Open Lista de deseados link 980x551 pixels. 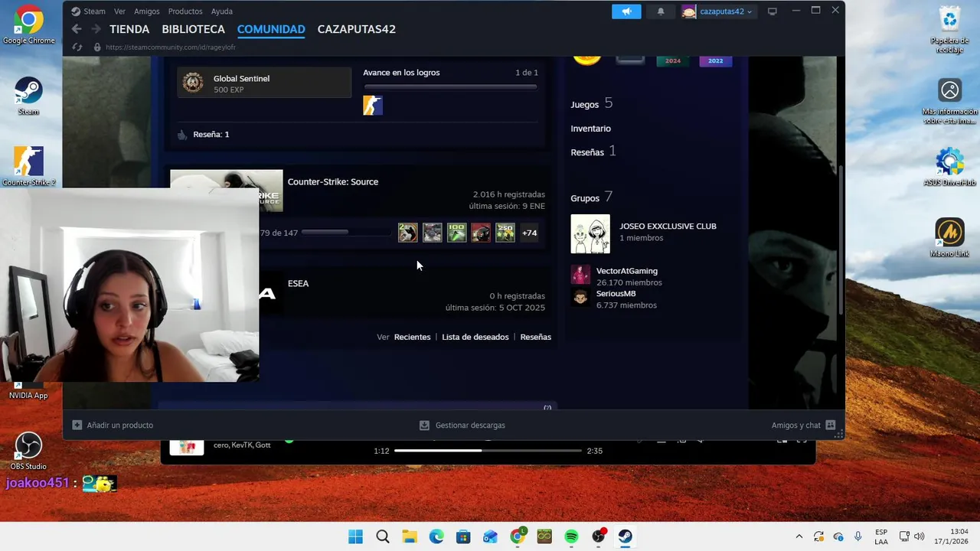click(475, 337)
